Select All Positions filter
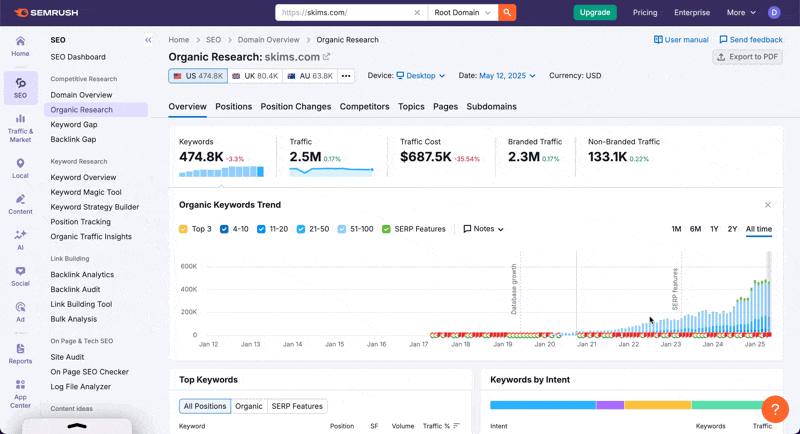This screenshot has height=434, width=800. click(205, 406)
